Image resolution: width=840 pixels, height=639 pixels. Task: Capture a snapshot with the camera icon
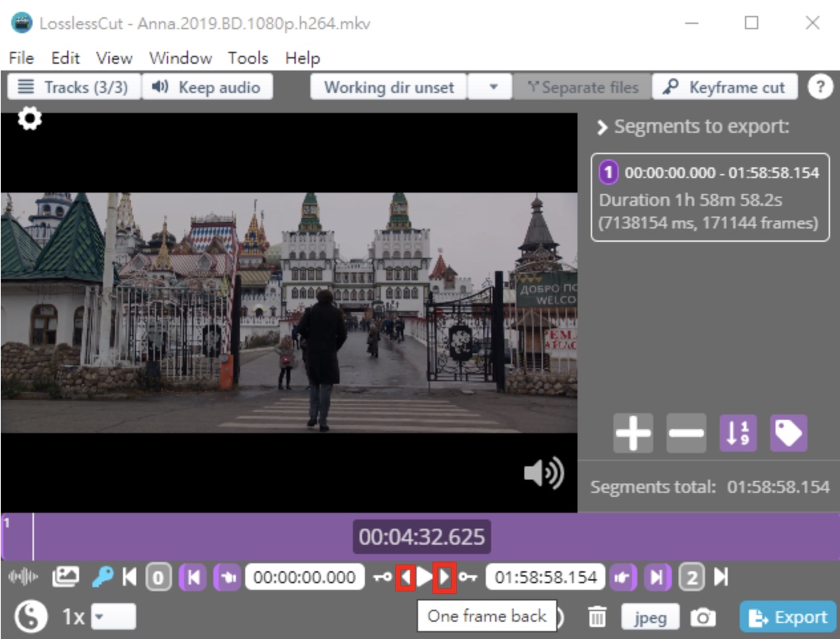click(x=702, y=617)
